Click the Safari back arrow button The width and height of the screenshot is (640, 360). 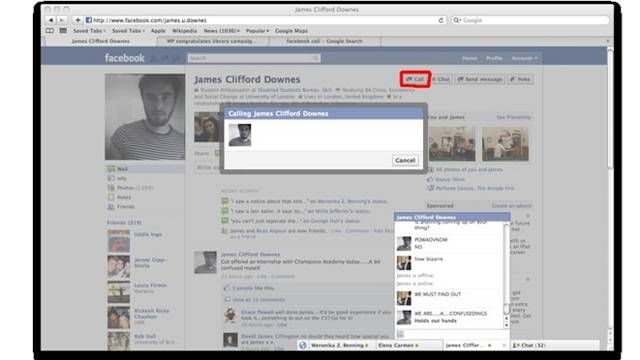(x=51, y=20)
